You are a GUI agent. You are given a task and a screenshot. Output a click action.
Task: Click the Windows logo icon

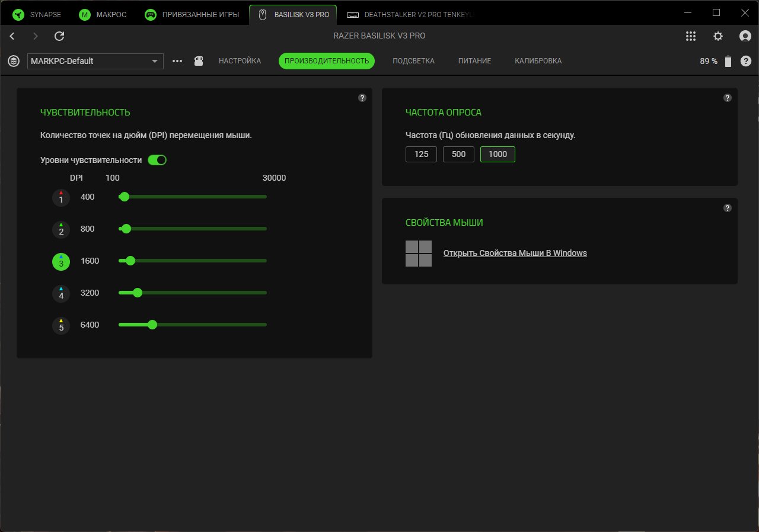click(419, 254)
